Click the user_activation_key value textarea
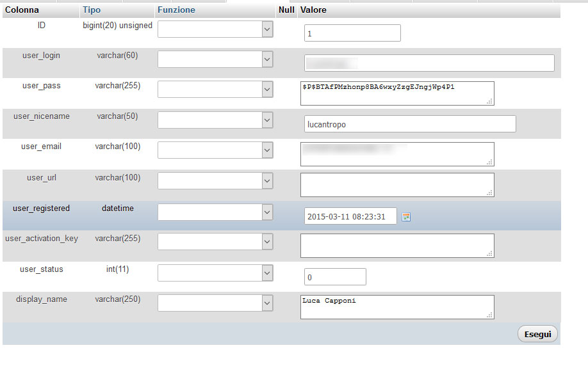 tap(397, 246)
